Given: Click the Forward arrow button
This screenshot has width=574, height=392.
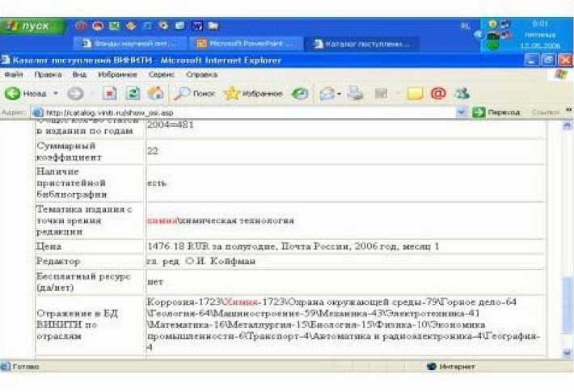Looking at the screenshot, I should [x=75, y=94].
